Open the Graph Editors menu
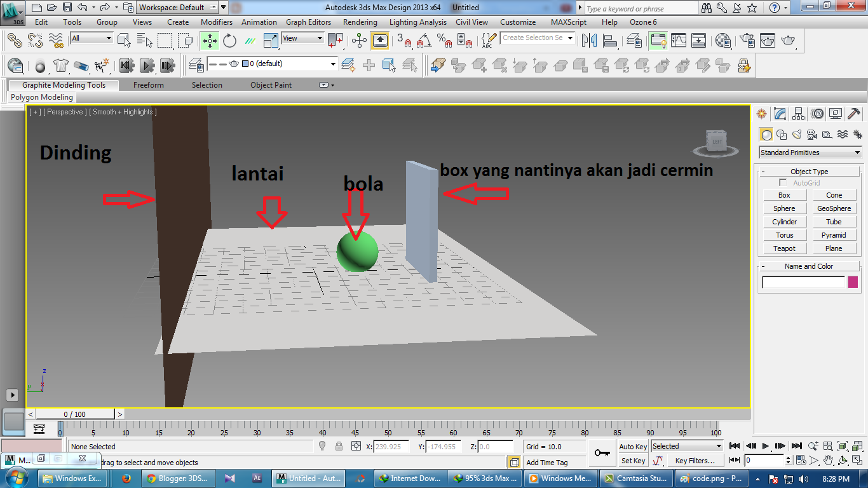The image size is (868, 488). [x=308, y=22]
